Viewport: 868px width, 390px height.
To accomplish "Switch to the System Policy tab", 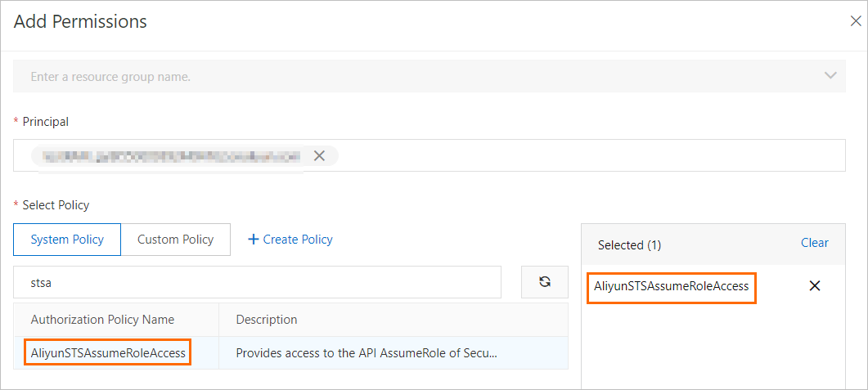I will pos(67,240).
